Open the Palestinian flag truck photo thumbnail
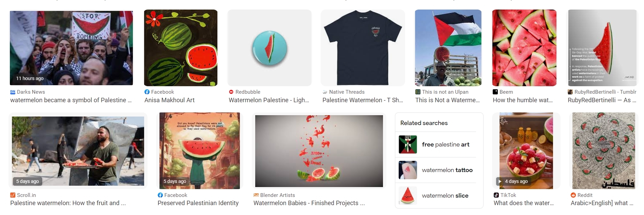The image size is (644, 215). [448, 48]
